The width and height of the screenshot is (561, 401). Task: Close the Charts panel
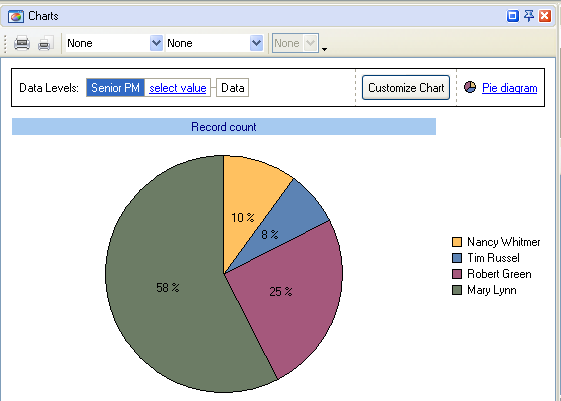(545, 16)
